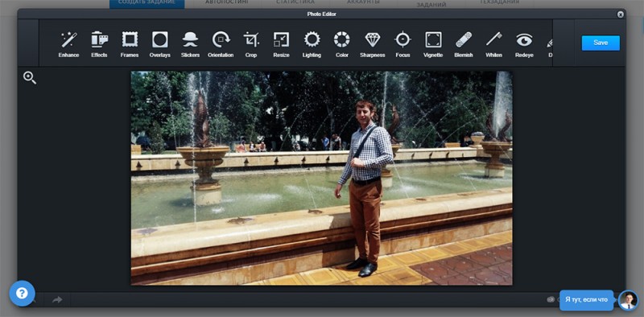Click the redo arrow icon
Viewport: 644px width, 317px height.
point(57,300)
